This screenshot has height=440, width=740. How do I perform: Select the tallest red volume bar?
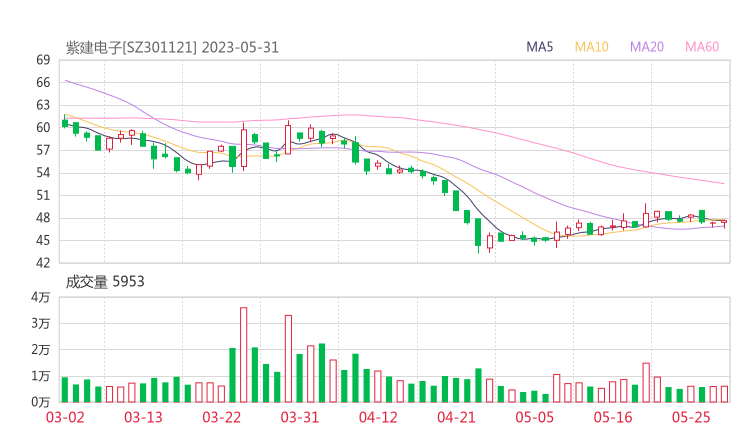click(244, 355)
